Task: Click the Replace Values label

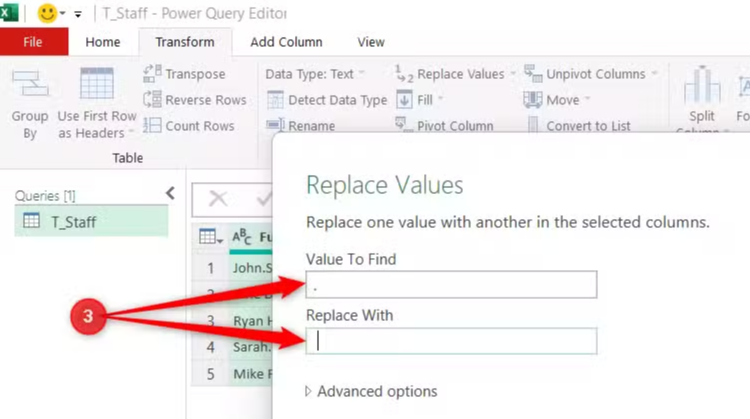Action: coord(461,74)
